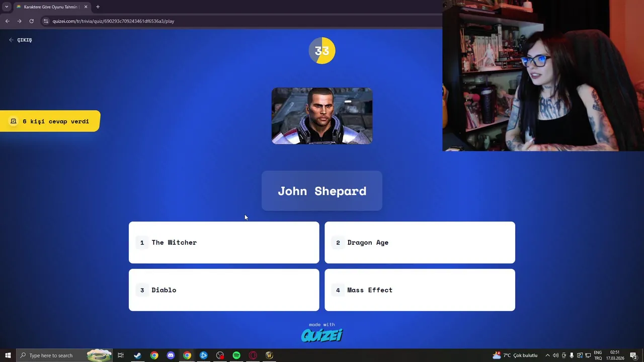Answer with option 2 Dragon Age
This screenshot has height=362, width=644.
(x=420, y=242)
